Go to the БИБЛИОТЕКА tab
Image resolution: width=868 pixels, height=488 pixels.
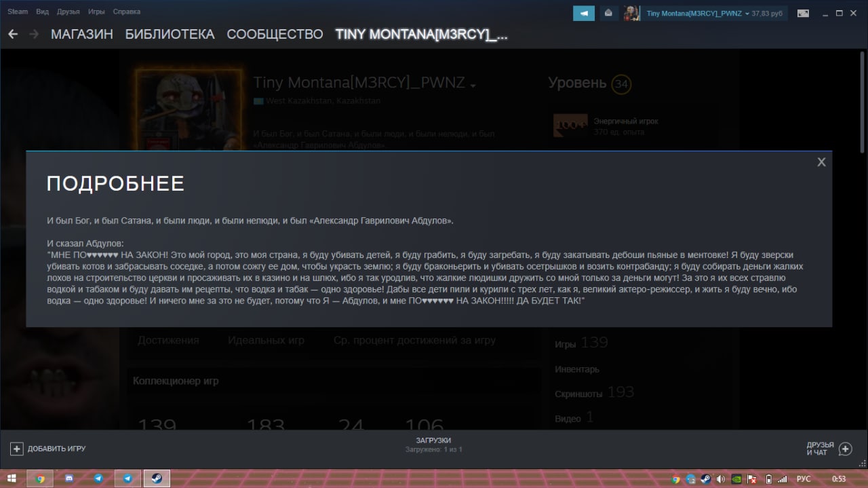coord(170,35)
